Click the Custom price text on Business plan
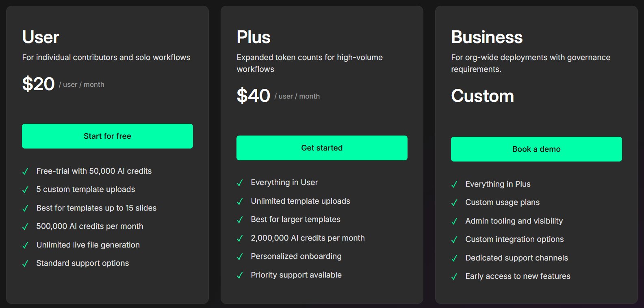The image size is (644, 308). point(482,96)
